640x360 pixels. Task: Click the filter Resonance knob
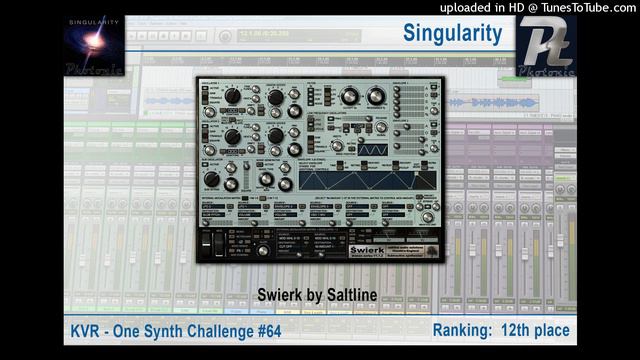pyautogui.click(x=376, y=96)
